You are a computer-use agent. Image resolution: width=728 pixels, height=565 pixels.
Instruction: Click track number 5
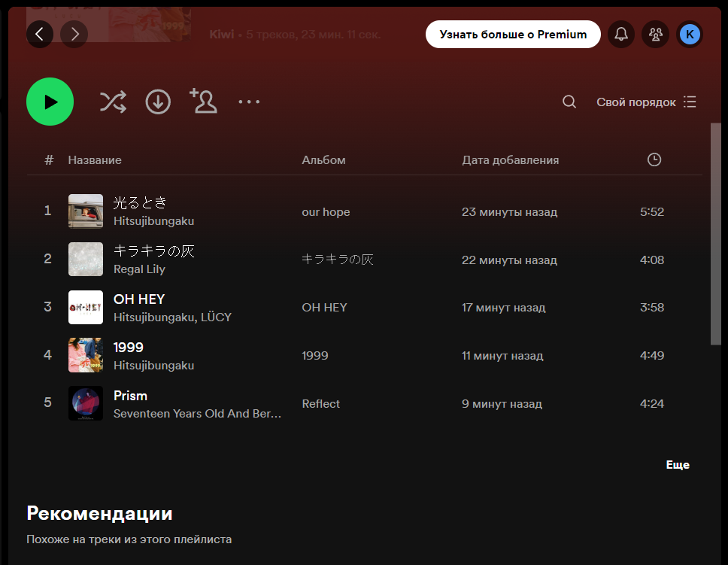tap(48, 402)
